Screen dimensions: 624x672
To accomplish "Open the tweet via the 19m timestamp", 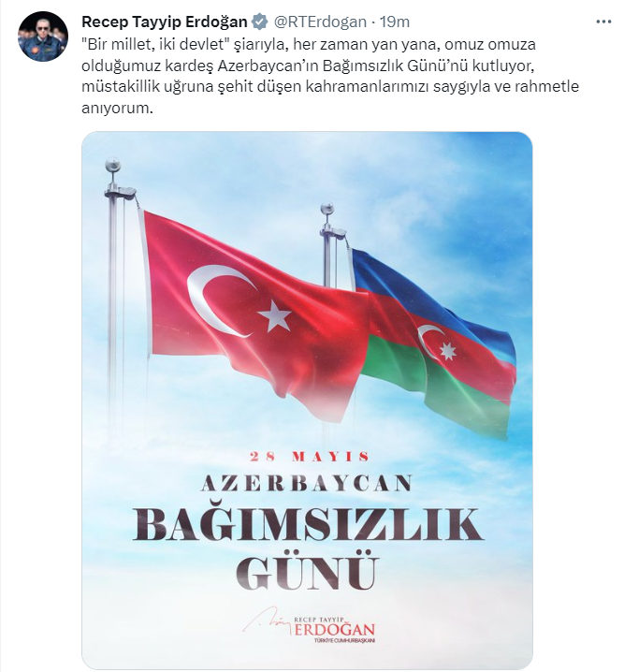I will click(x=395, y=22).
